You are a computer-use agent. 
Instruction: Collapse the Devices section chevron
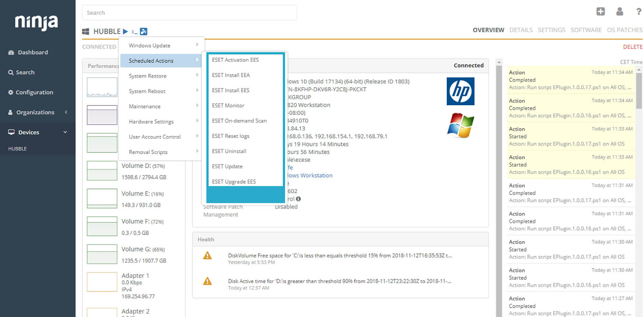pos(65,132)
